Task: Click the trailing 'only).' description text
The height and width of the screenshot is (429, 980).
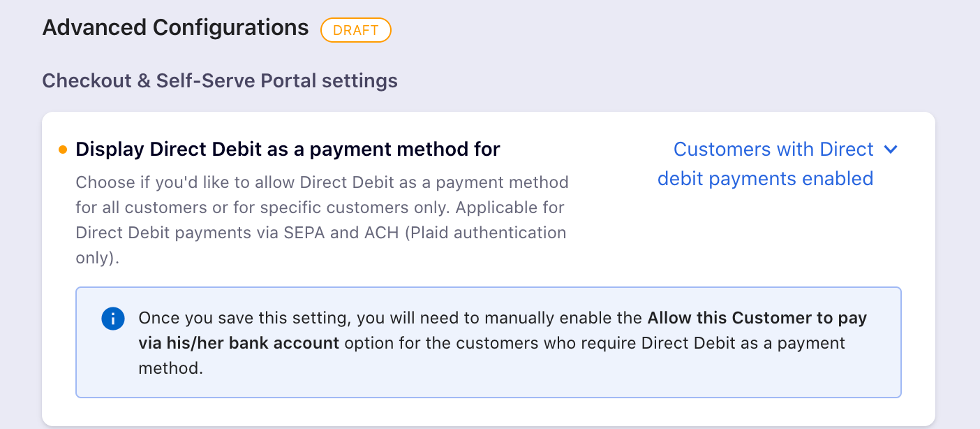Action: click(98, 258)
